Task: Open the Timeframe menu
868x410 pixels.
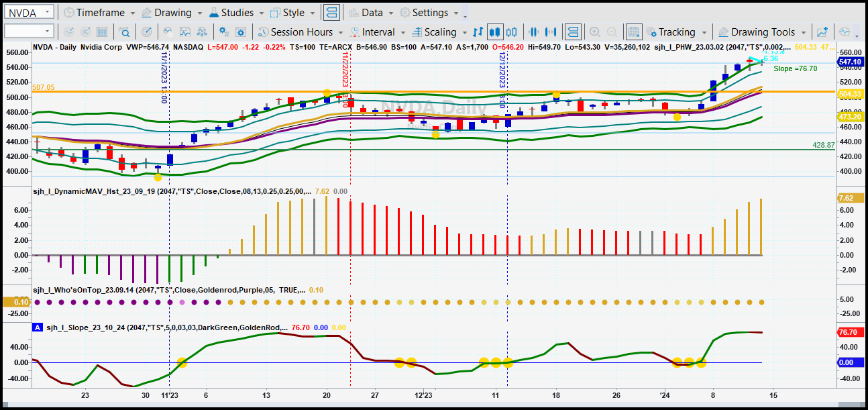Action: [x=99, y=13]
